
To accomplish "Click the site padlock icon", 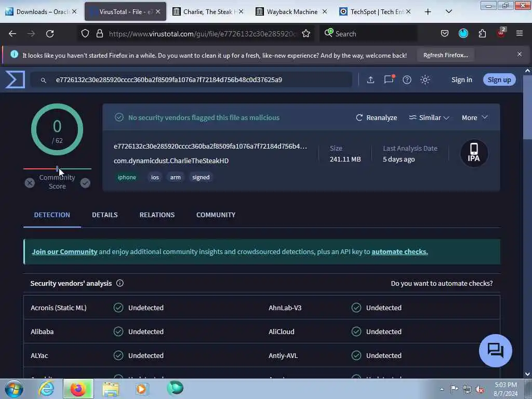I will pyautogui.click(x=99, y=33).
